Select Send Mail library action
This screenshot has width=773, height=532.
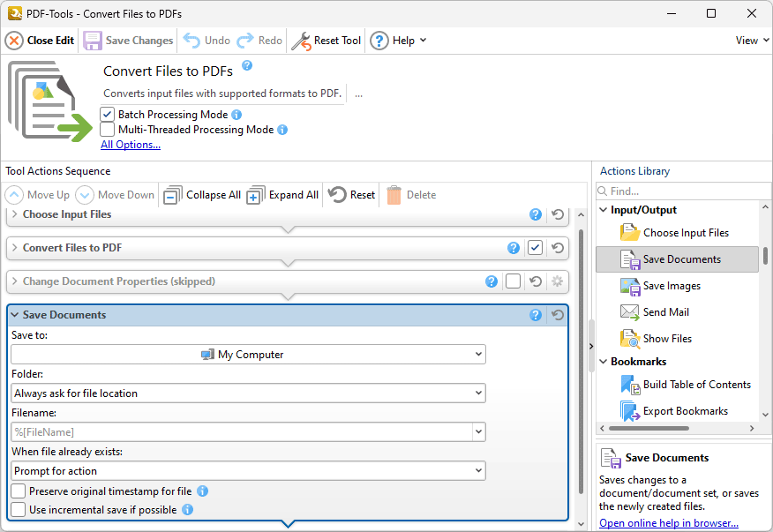coord(678,312)
